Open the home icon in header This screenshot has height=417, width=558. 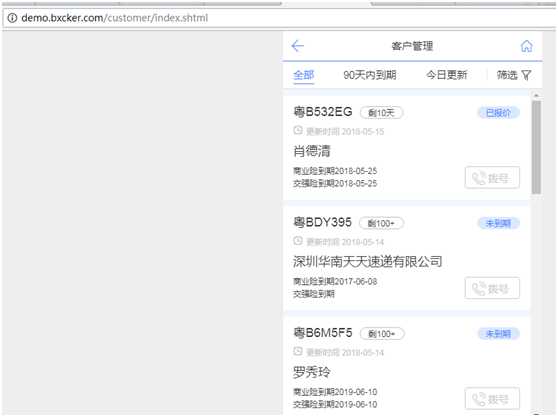click(x=527, y=46)
